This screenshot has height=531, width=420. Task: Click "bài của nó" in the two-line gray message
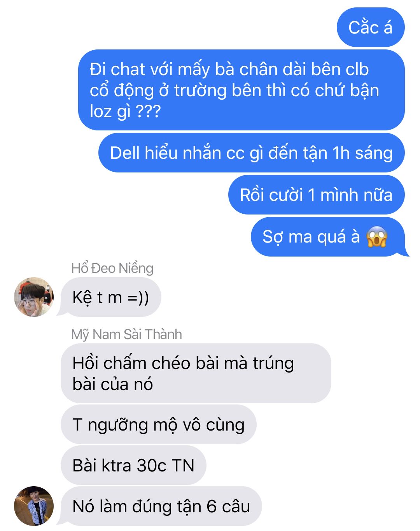(x=113, y=384)
